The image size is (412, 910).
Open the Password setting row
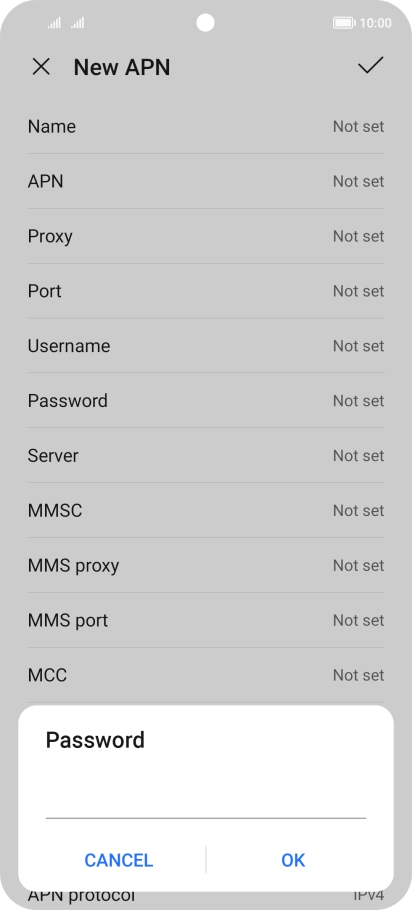tap(205, 400)
